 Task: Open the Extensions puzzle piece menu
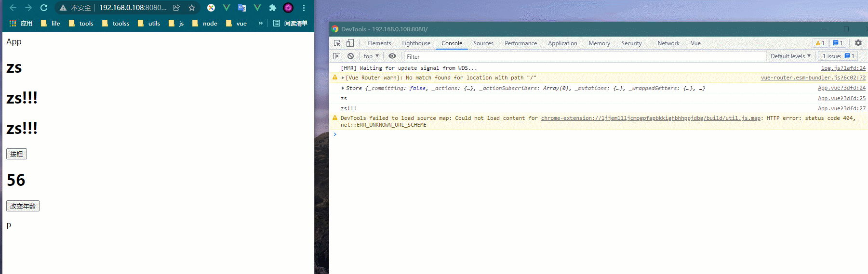pos(273,8)
